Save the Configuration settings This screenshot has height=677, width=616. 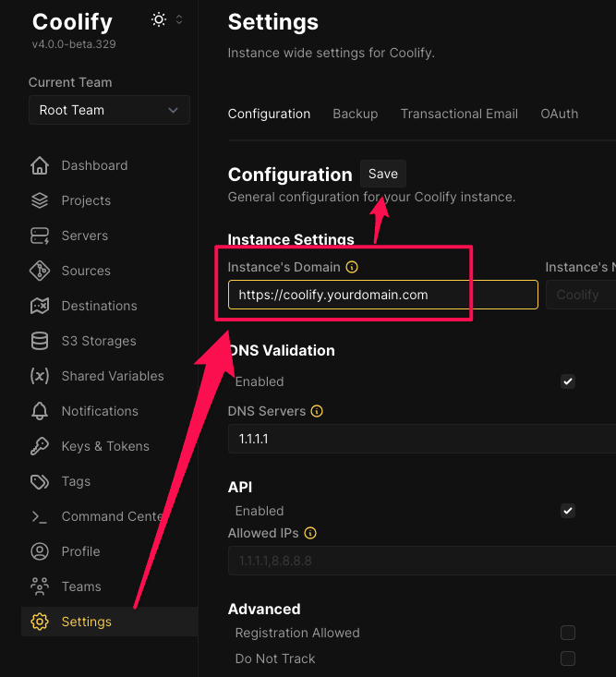point(383,174)
